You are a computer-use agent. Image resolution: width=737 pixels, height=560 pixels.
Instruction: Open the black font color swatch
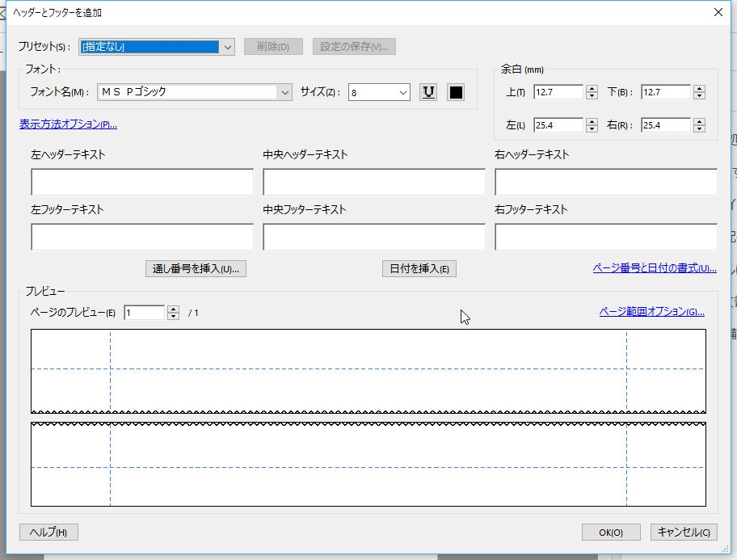[456, 92]
